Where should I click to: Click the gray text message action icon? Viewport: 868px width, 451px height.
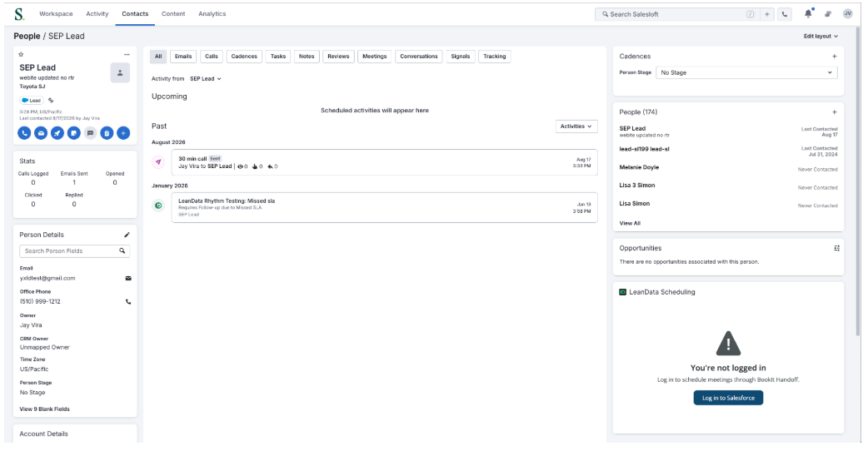click(x=90, y=133)
